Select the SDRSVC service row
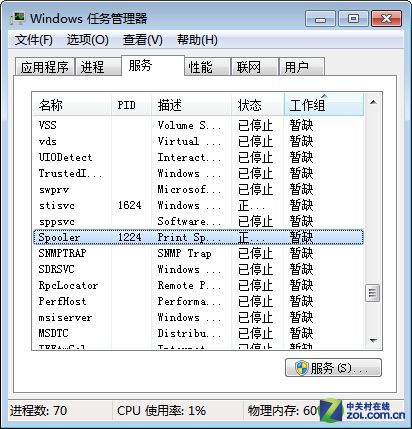Image resolution: width=412 pixels, height=429 pixels. tap(198, 269)
